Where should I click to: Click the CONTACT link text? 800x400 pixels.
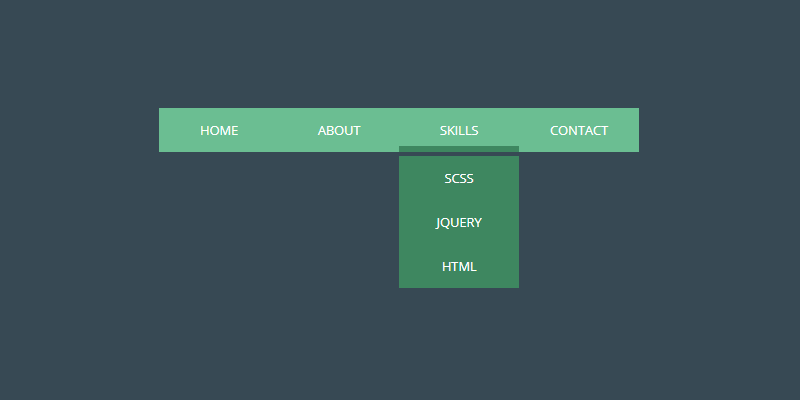coord(579,130)
